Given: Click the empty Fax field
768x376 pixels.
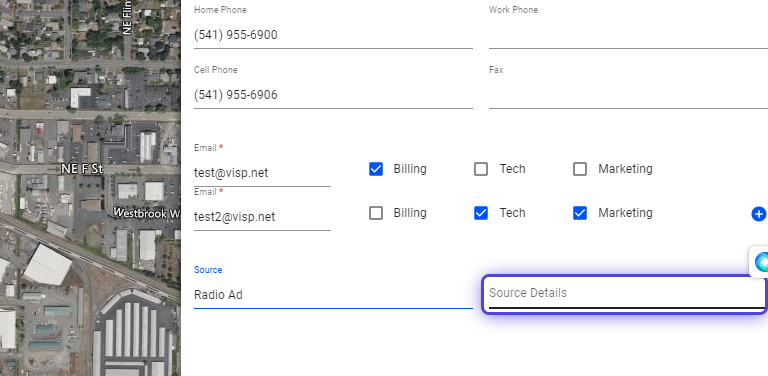Looking at the screenshot, I should pyautogui.click(x=628, y=95).
